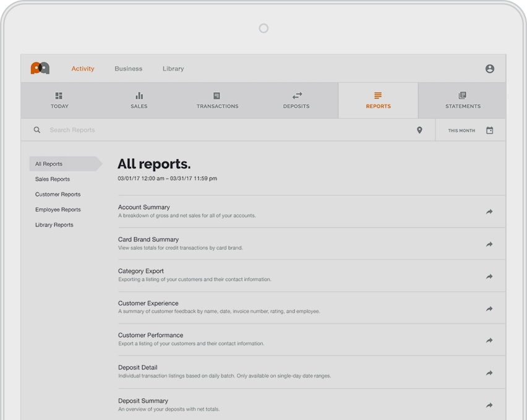Switch to the Library section
The image size is (527, 420).
173,69
